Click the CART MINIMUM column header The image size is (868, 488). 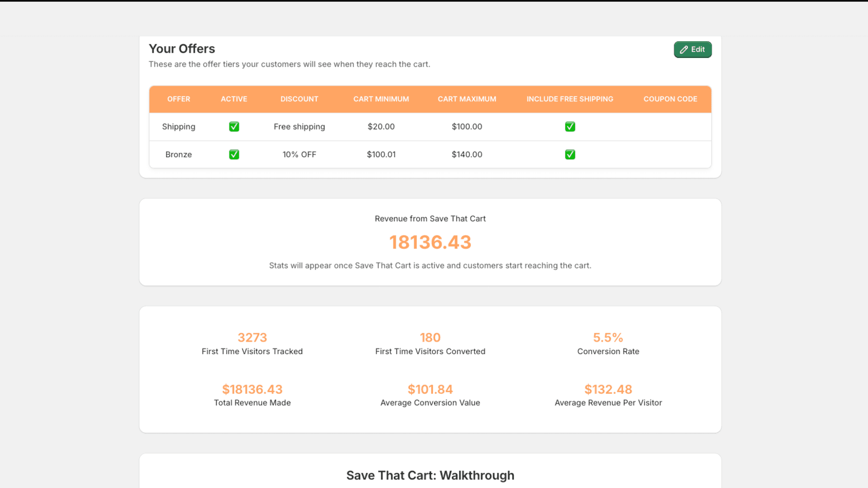click(381, 99)
